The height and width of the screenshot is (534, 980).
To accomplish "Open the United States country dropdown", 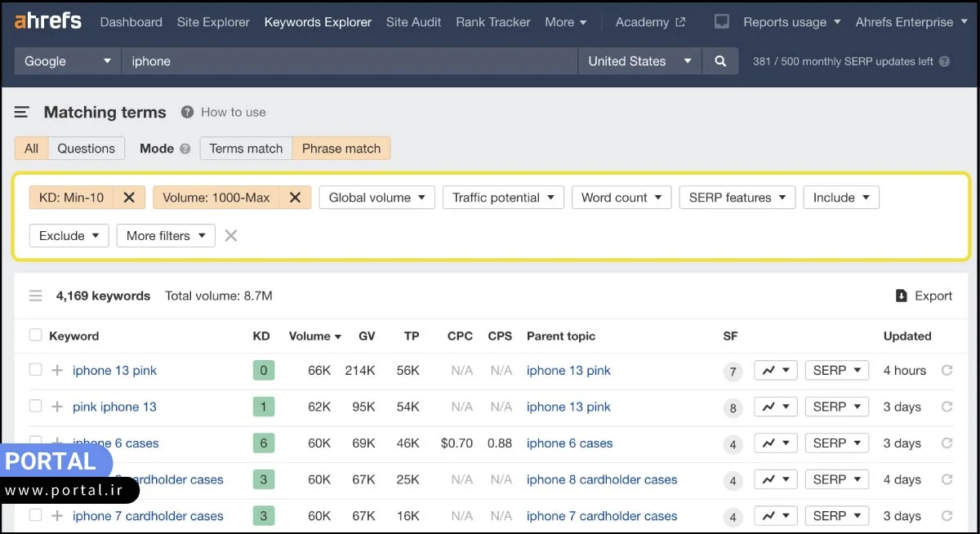I will [639, 61].
